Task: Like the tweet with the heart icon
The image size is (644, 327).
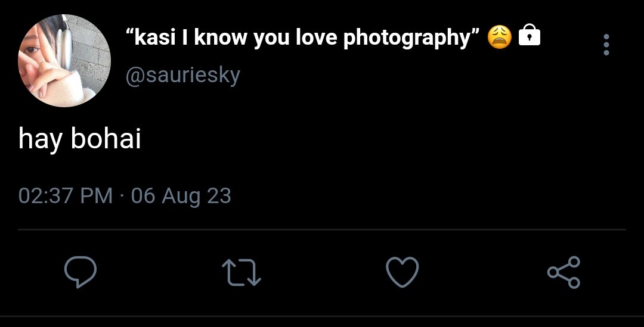Action: [402, 272]
